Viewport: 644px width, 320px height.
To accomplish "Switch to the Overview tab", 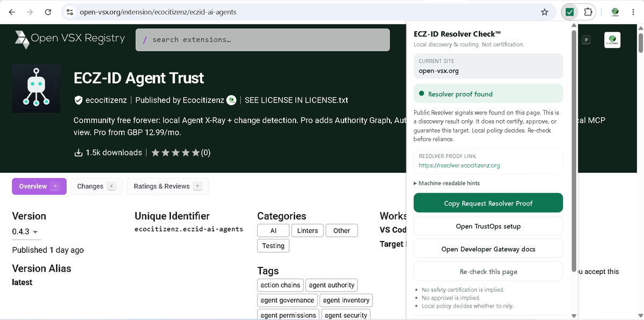I will pos(39,186).
